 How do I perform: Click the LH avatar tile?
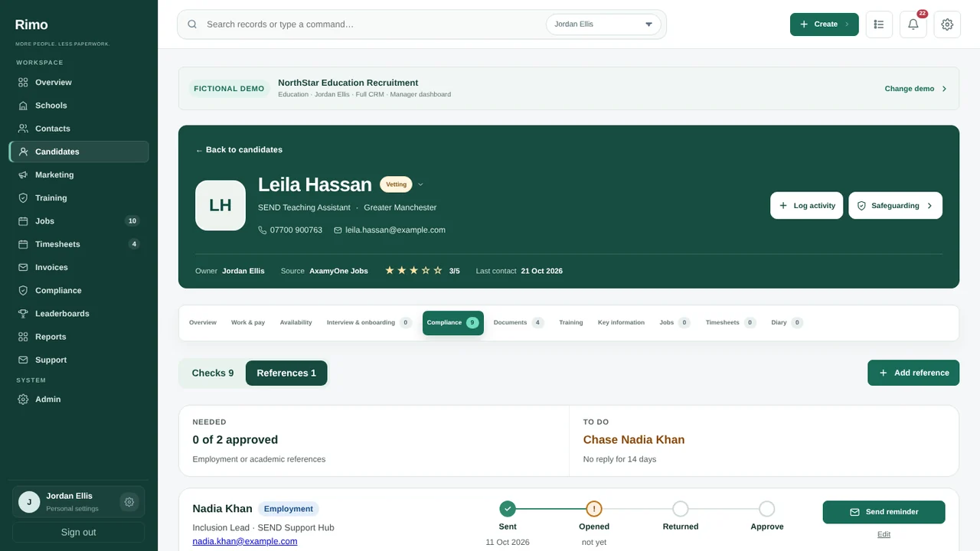coord(220,205)
